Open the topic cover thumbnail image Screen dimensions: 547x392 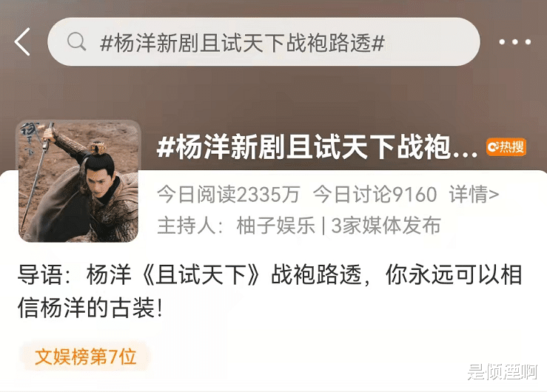tap(78, 181)
